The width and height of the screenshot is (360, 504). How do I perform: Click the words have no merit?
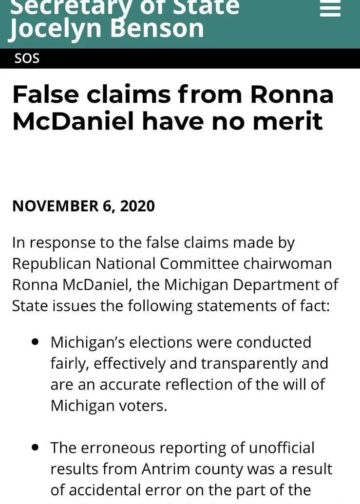pos(232,120)
